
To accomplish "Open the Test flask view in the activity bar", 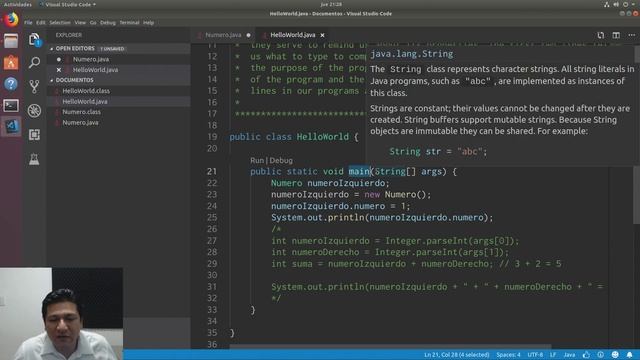I will [x=34, y=159].
